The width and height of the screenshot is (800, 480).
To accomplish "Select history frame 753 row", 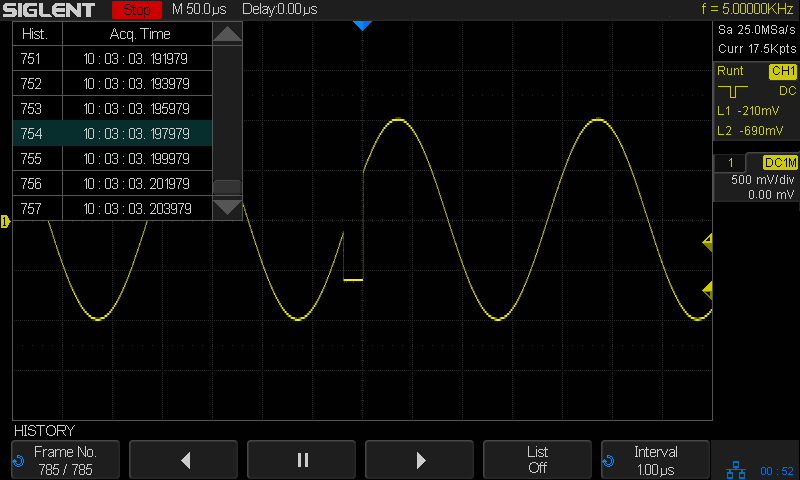I will pyautogui.click(x=112, y=109).
